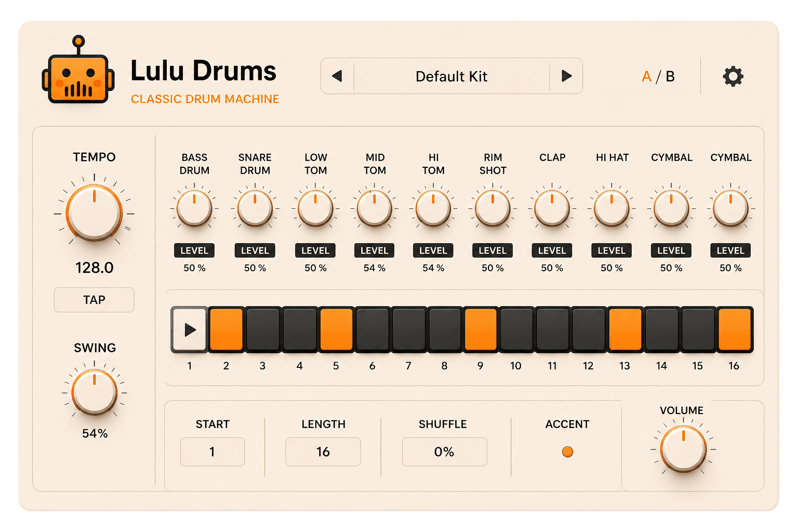This screenshot has height=532, width=798.
Task: Toggle the orange Accent indicator
Action: point(567,451)
